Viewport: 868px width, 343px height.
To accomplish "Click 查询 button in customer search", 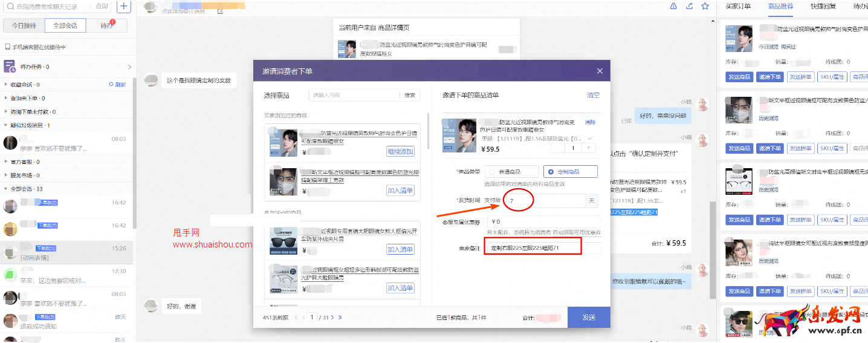I will [102, 7].
